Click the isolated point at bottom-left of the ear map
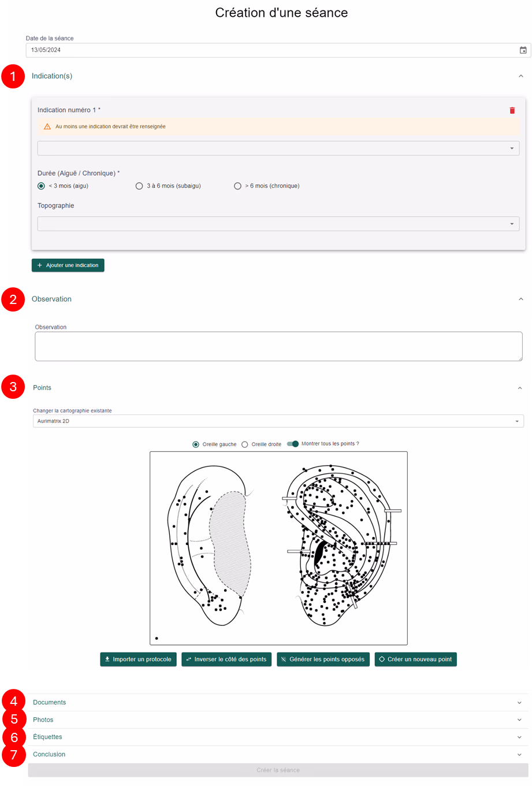This screenshot has height=786, width=532. click(x=157, y=639)
